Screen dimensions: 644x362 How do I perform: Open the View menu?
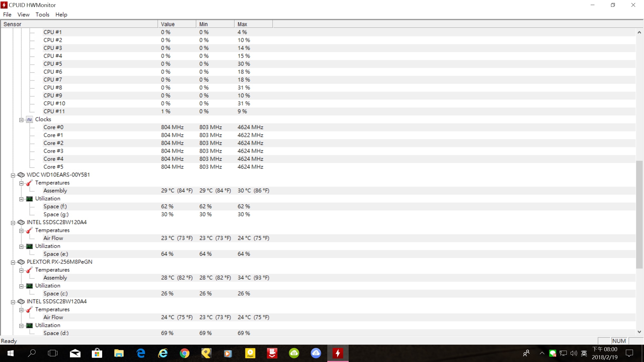(x=23, y=15)
